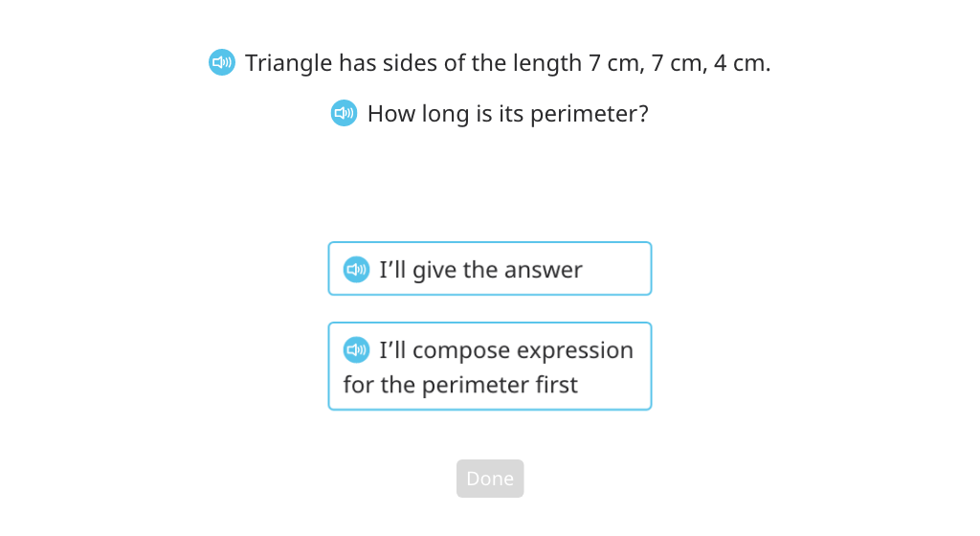The height and width of the screenshot is (536, 980).
Task: Play audio for 'I'll give the answer'
Action: point(356,269)
